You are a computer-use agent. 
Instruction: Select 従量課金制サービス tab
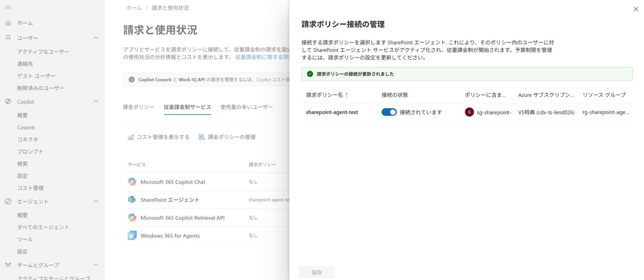click(x=187, y=107)
